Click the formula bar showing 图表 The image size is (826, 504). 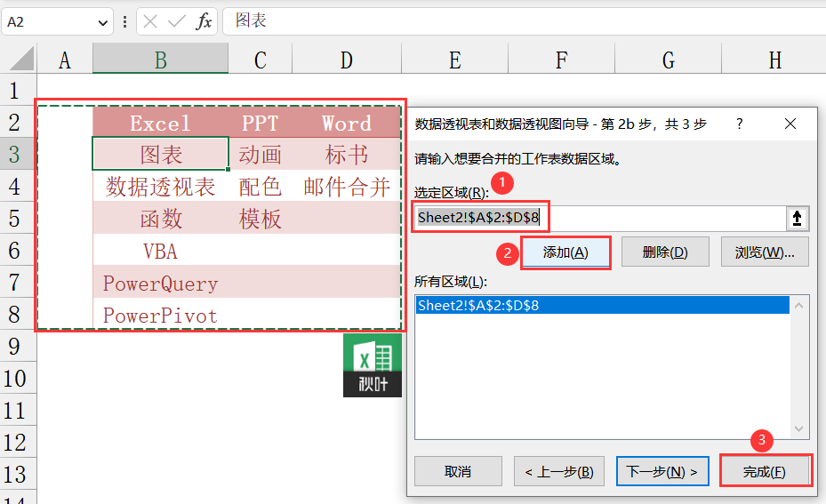(525, 21)
